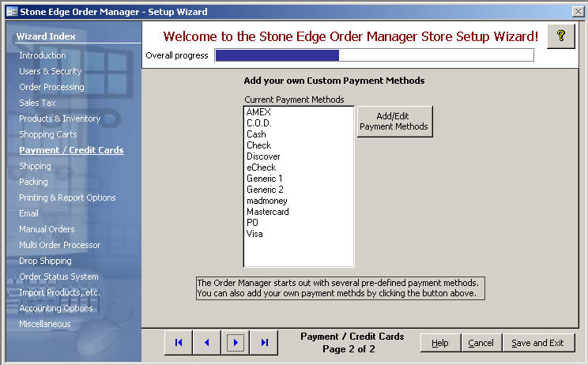Go to next wizard page arrow

click(x=236, y=343)
